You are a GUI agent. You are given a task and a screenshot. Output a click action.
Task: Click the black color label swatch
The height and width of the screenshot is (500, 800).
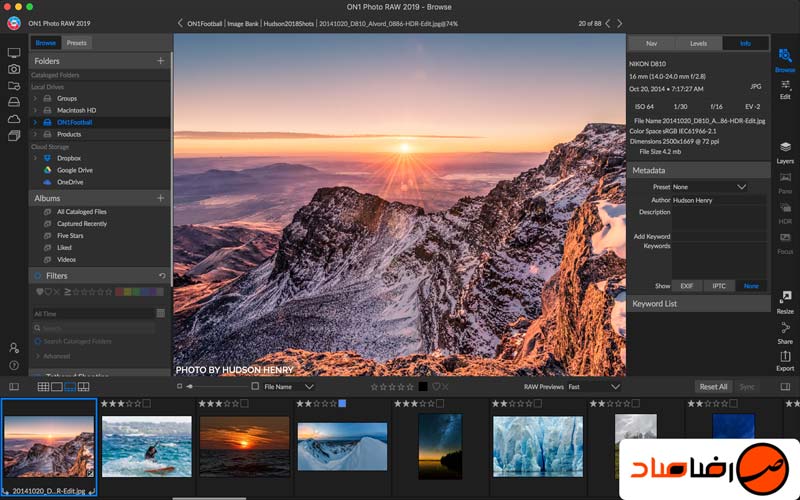pos(423,387)
